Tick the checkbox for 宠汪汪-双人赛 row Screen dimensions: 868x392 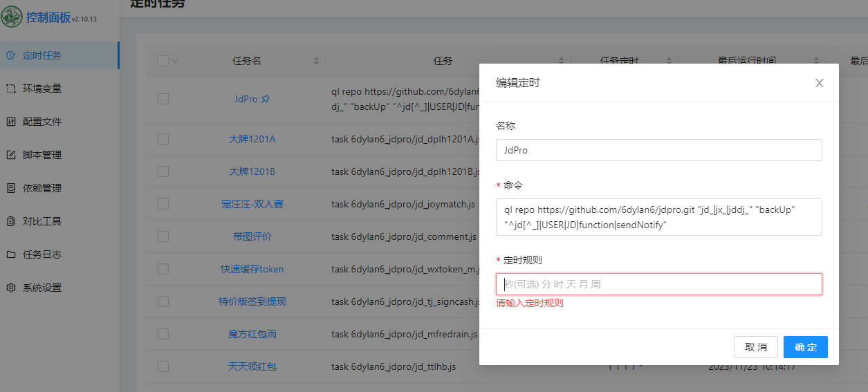(x=163, y=204)
